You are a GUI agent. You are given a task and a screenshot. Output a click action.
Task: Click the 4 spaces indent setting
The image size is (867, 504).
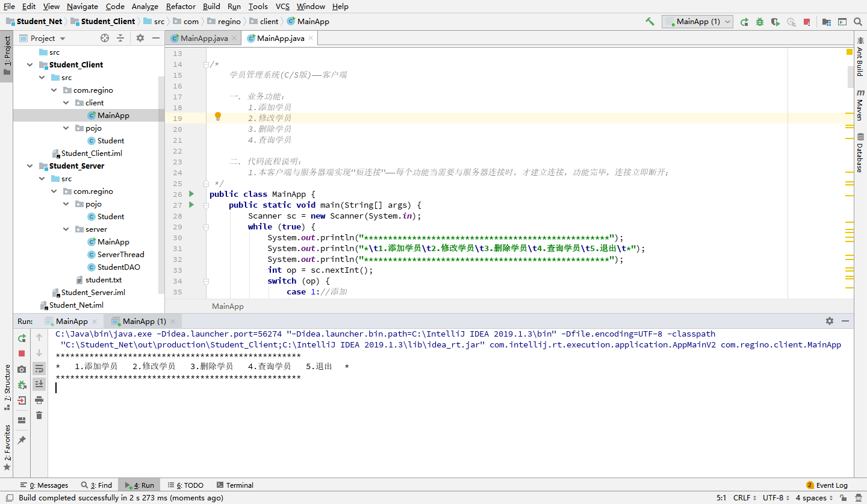tap(815, 497)
